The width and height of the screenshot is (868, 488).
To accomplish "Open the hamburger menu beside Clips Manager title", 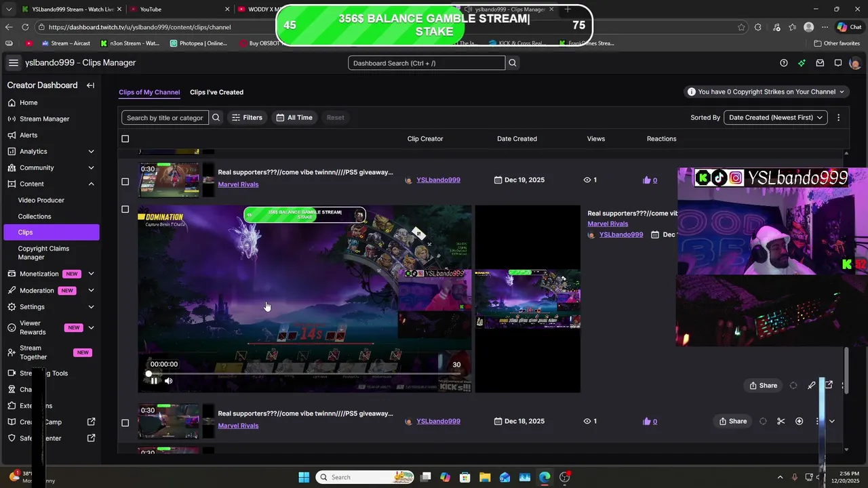I will point(13,63).
